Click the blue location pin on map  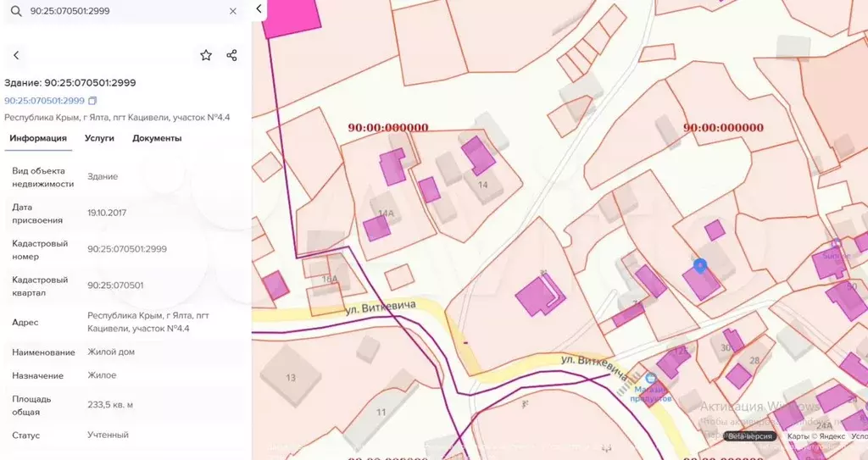(700, 266)
